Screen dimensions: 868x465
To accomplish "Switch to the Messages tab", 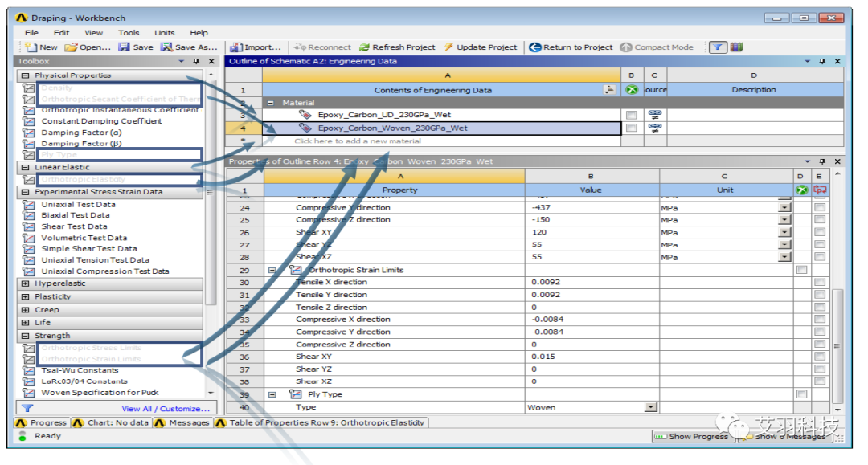I will pos(182,422).
